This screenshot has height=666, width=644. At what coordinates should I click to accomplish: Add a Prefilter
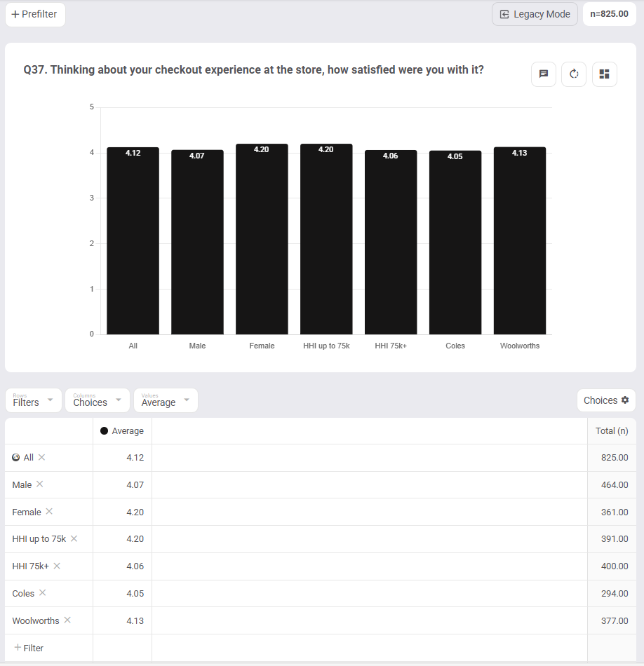click(35, 14)
